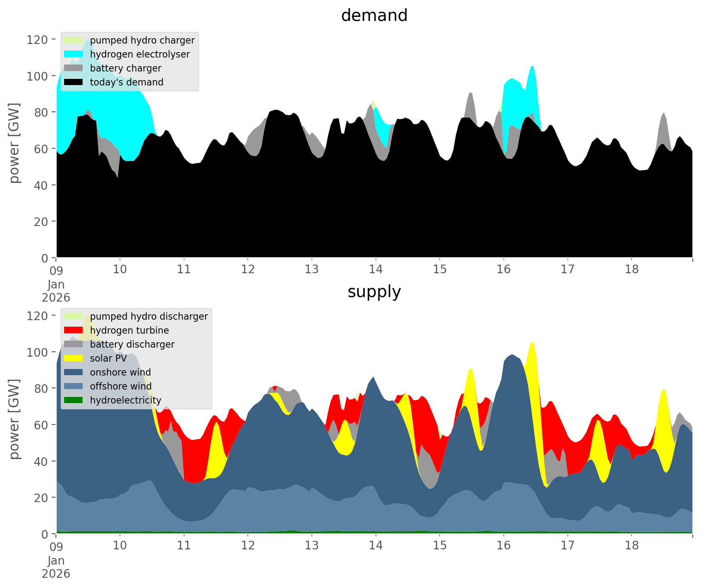Click the 14 tick on the demand x-axis
The image size is (701, 588).
coord(376,270)
